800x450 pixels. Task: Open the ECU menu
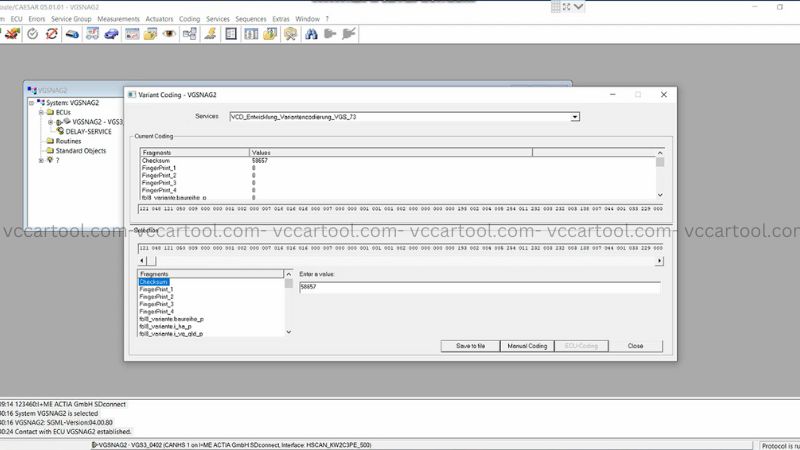click(16, 19)
